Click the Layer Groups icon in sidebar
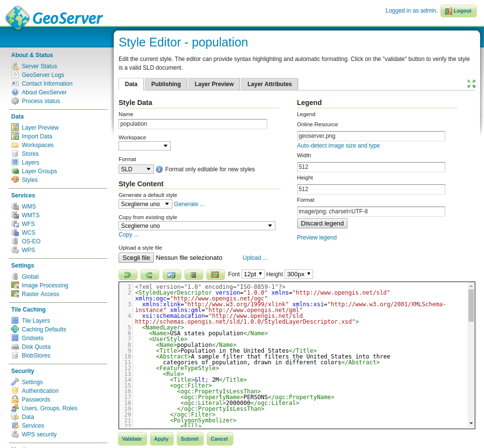Screen dimensions: 484x448 [x=15, y=171]
